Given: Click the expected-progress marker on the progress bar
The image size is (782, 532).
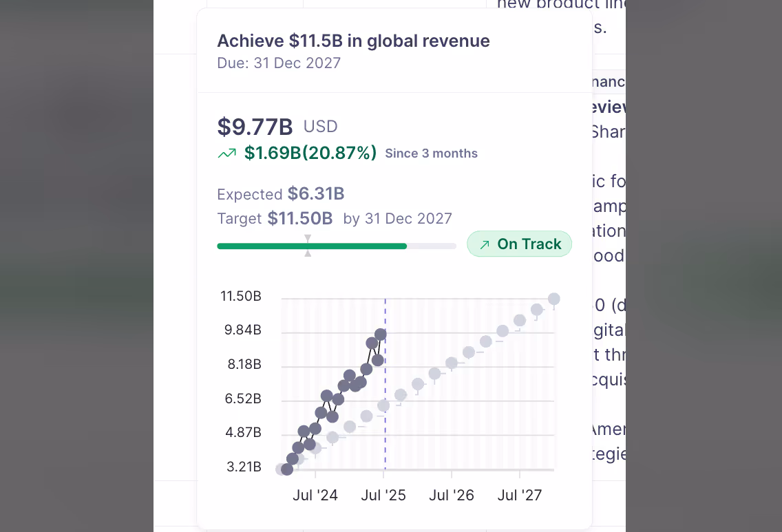Looking at the screenshot, I should pyautogui.click(x=308, y=245).
